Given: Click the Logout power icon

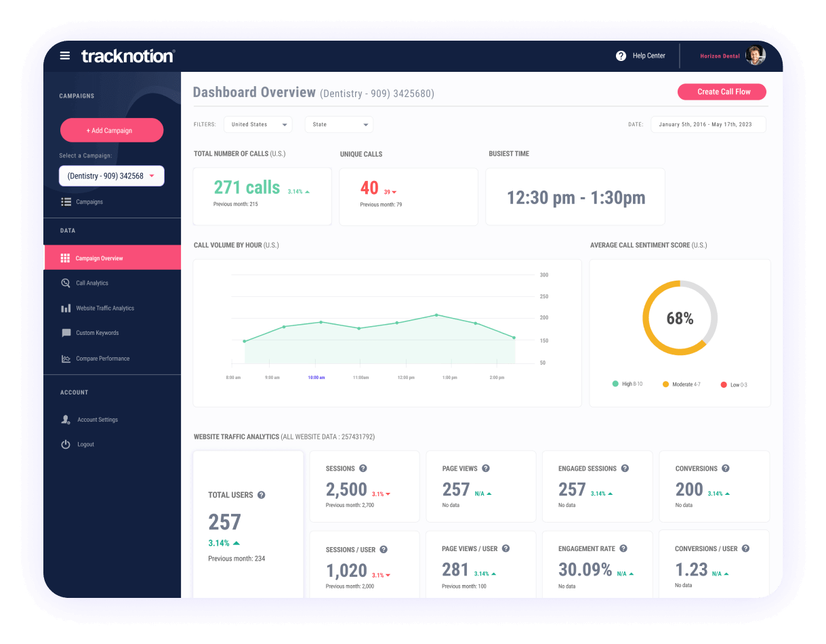Looking at the screenshot, I should click(66, 444).
